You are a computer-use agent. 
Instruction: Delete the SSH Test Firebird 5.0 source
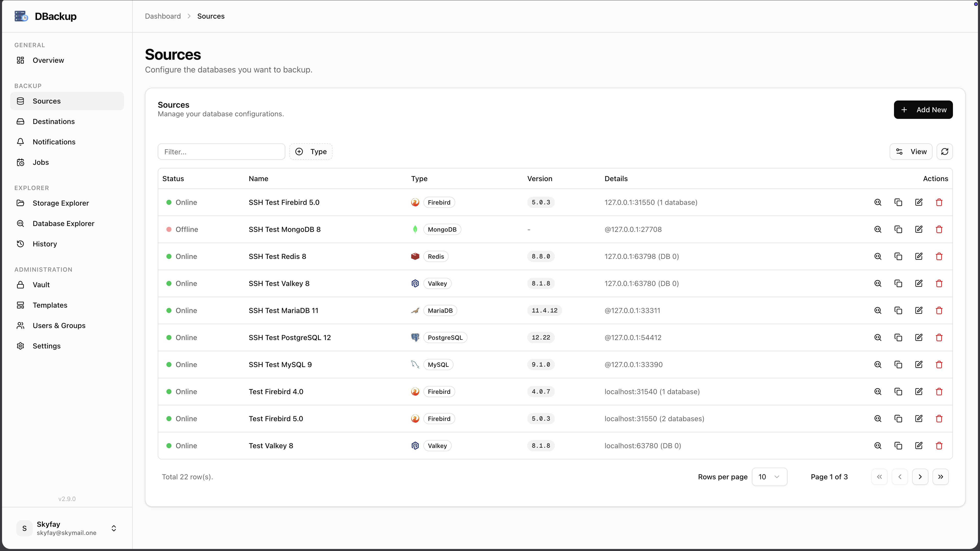point(939,202)
